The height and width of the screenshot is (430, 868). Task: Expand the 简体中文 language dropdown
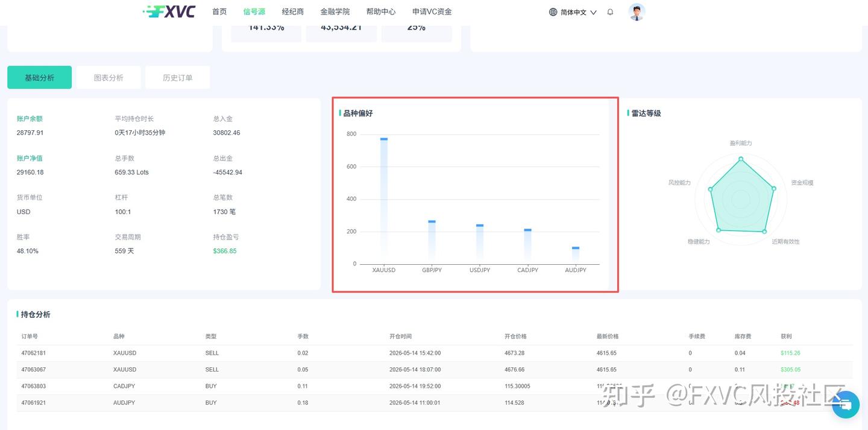pos(578,12)
